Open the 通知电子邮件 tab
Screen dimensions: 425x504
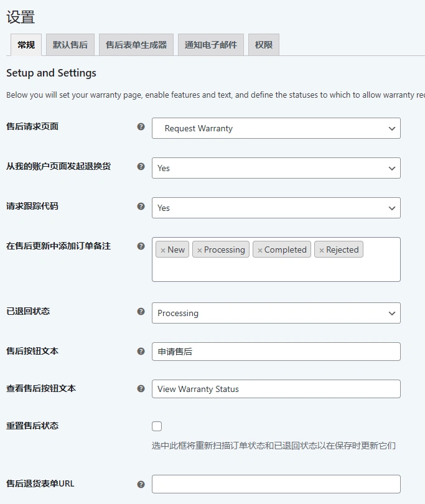[x=211, y=44]
